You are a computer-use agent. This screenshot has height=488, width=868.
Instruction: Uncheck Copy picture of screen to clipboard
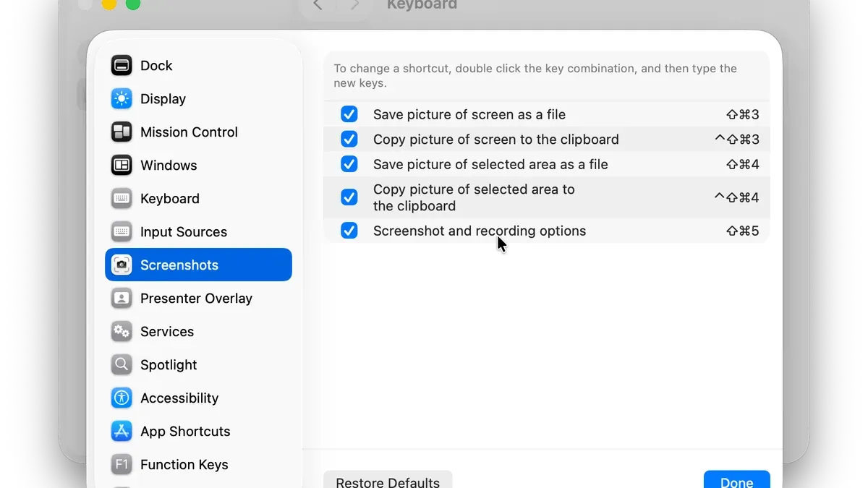click(349, 140)
